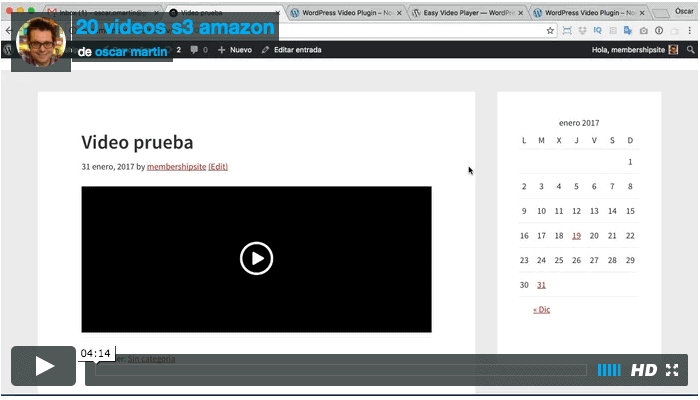Viewport: 700px width, 400px height.
Task: Click the Video prueba post title
Action: pyautogui.click(x=137, y=142)
